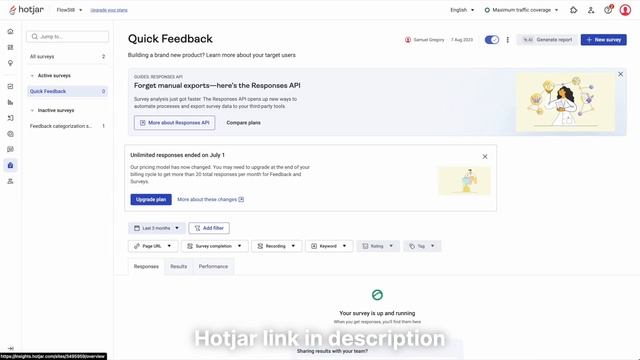Focus the Jump to search field
This screenshot has width=640, height=360.
[x=68, y=36]
